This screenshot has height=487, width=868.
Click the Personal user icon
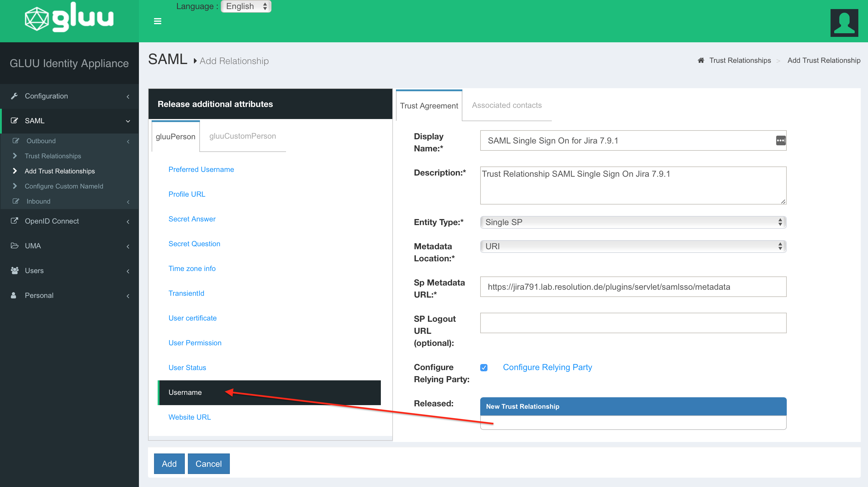14,295
